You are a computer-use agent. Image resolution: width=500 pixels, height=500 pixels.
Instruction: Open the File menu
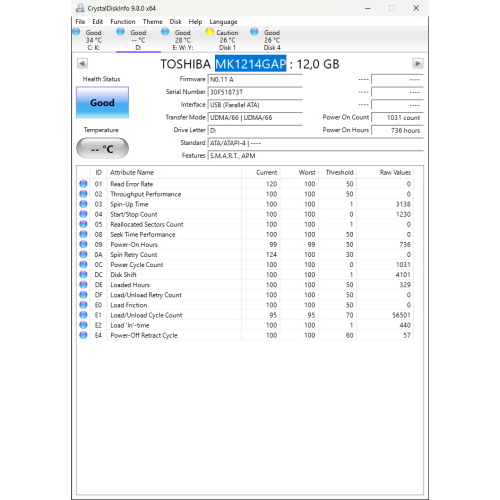[80, 22]
